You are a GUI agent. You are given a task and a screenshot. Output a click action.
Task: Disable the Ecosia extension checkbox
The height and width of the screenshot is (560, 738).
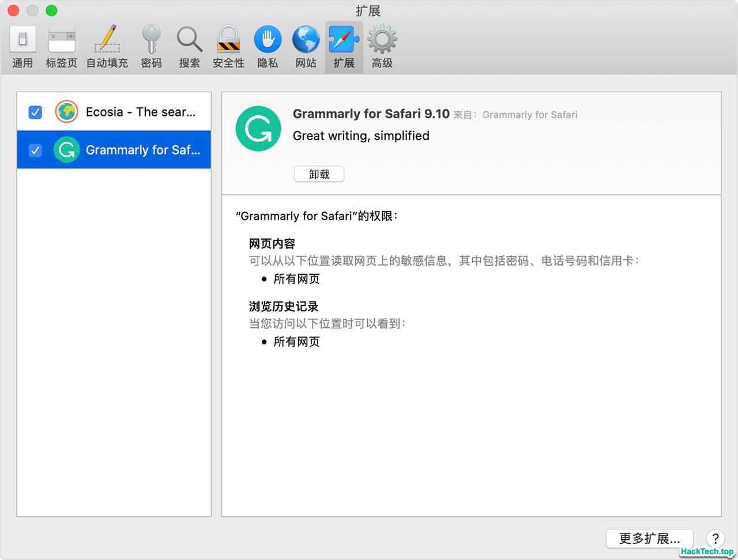(x=35, y=112)
